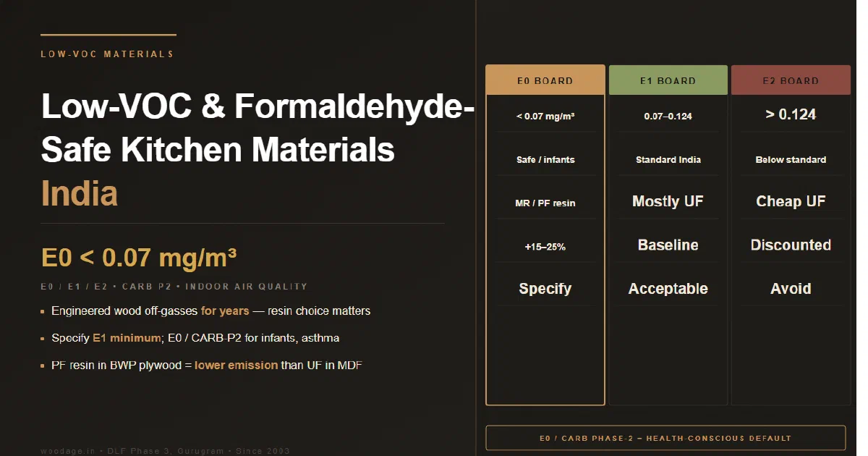
Task: Click the CARB P2 indoor air quality tagline
Action: coord(174,287)
